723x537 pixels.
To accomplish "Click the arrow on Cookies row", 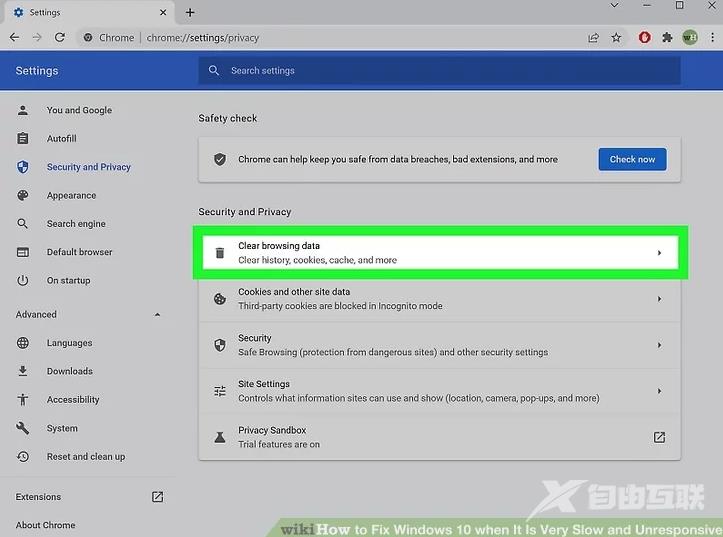I will point(659,299).
